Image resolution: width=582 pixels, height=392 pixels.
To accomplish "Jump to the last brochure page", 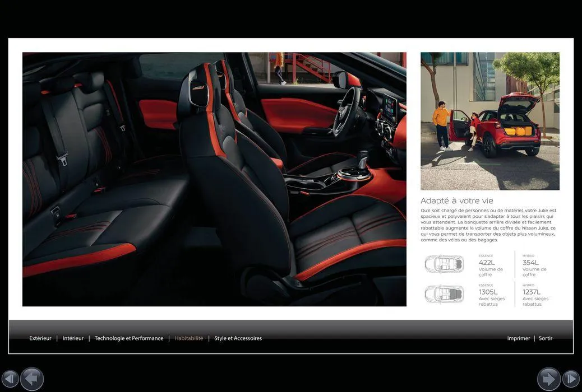I will click(571, 379).
